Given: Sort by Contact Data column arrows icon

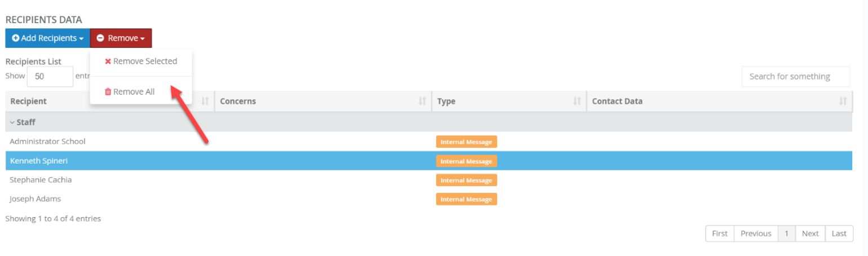Looking at the screenshot, I should coord(843,101).
